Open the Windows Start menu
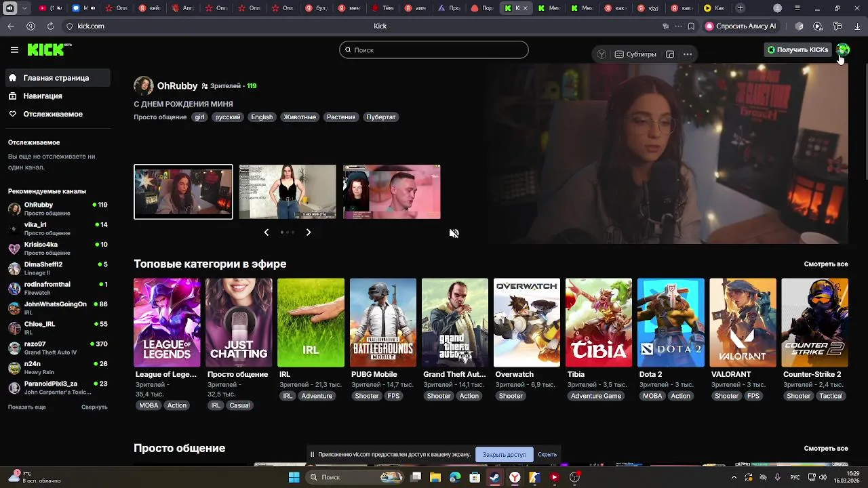Image resolution: width=868 pixels, height=488 pixels. [x=294, y=477]
